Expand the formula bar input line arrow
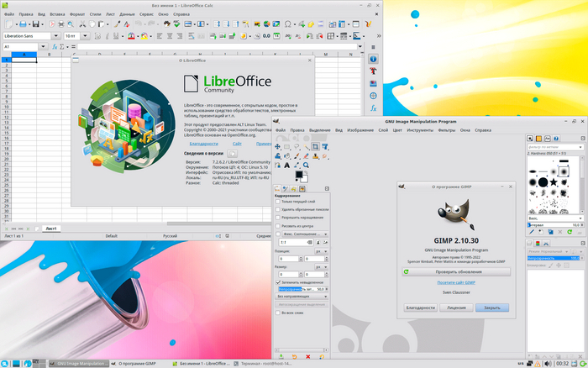Screen dimensions: 588x368 pyautogui.click(x=360, y=46)
